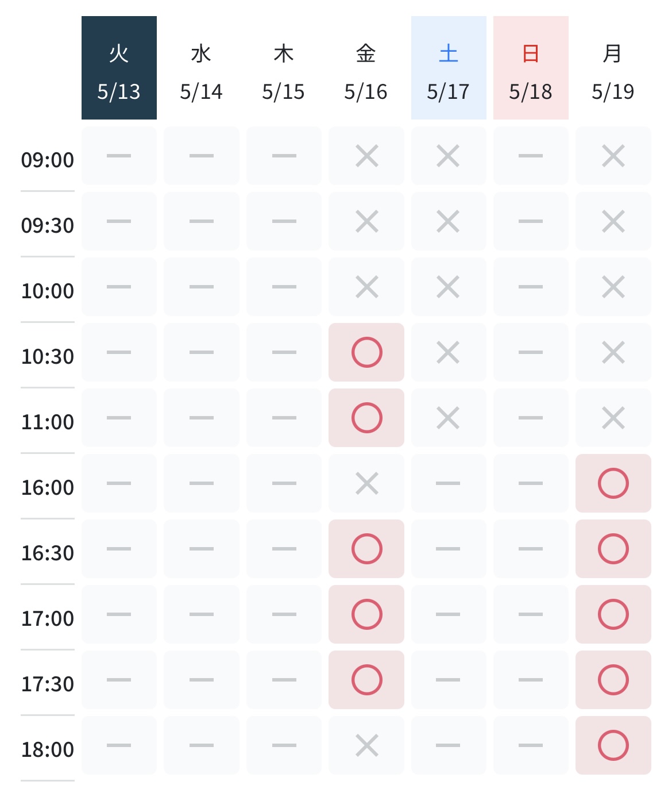672x789 pixels.
Task: Select the available circle at Friday 5/16 10:30
Action: click(x=366, y=352)
